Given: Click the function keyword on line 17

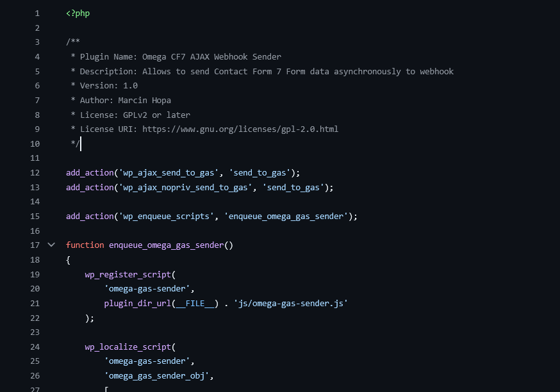Looking at the screenshot, I should click(x=85, y=245).
